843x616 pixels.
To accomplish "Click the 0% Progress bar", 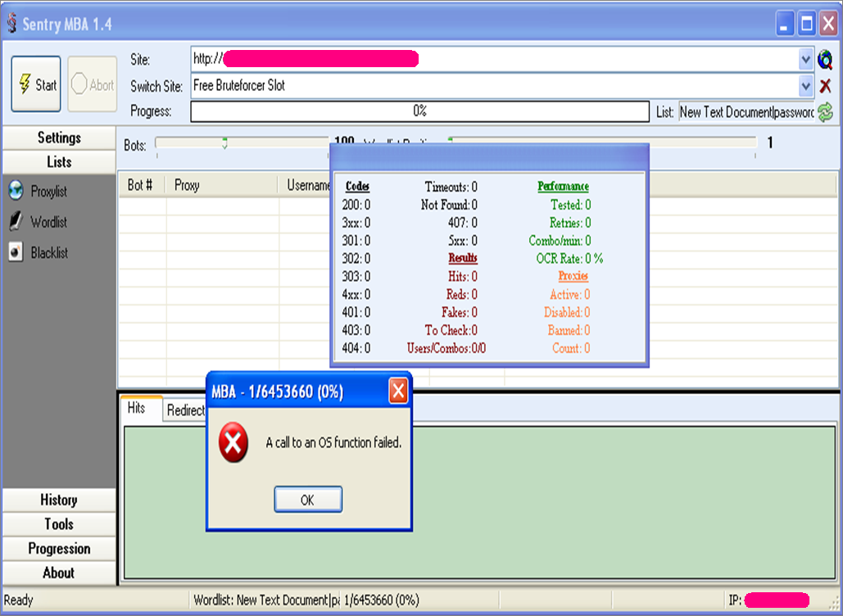I will (x=420, y=111).
